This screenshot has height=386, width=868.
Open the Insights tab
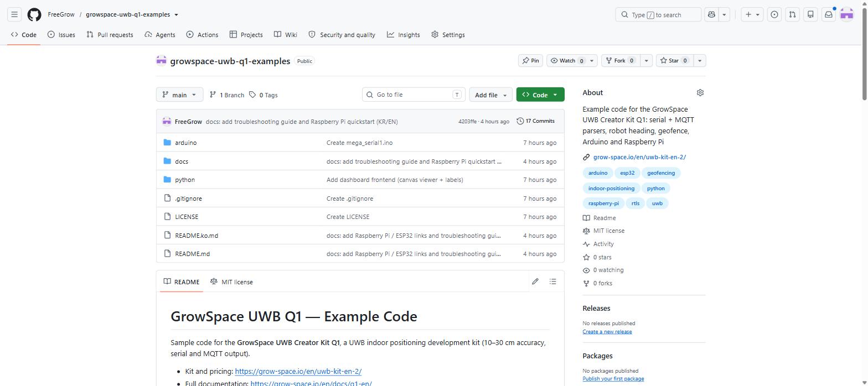click(403, 34)
